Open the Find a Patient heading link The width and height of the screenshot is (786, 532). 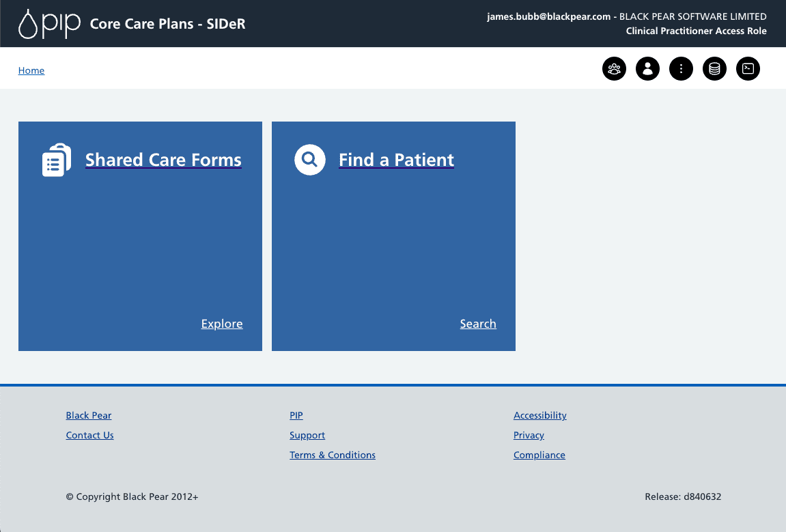click(x=396, y=160)
